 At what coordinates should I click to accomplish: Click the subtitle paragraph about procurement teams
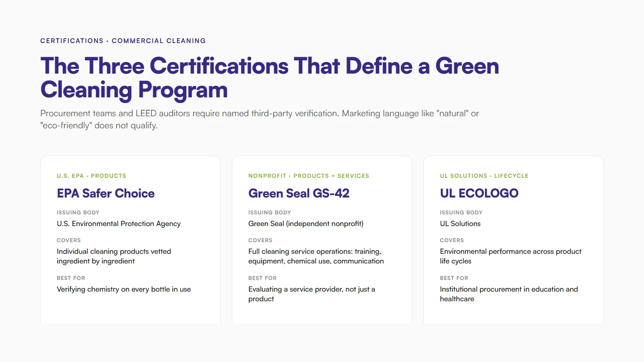pos(260,119)
